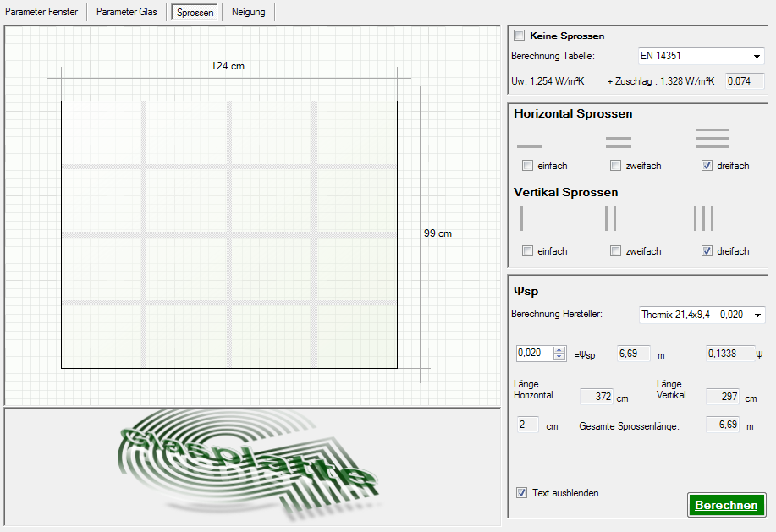Click the window preview with muntin grid

[228, 234]
